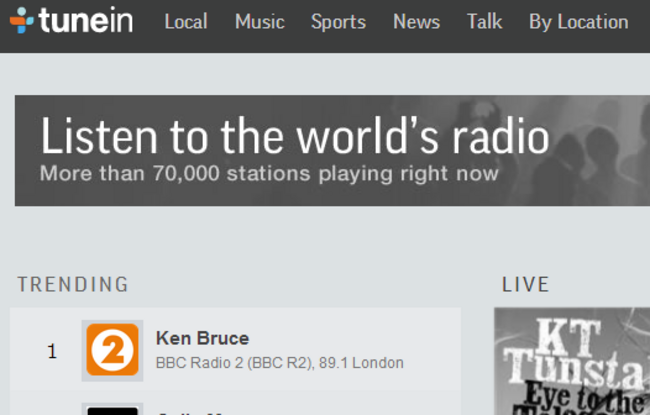Open the News menu item
Viewport: 650px width, 415px height.
(x=416, y=22)
